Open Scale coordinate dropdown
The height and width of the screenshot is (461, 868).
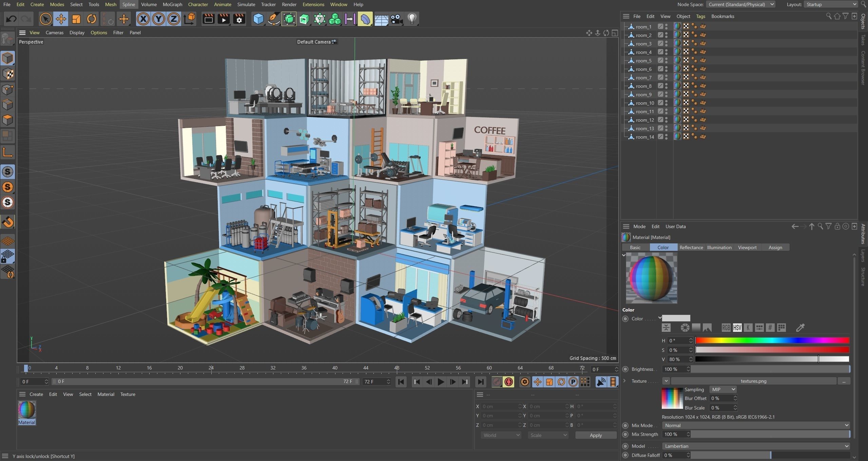(x=548, y=435)
